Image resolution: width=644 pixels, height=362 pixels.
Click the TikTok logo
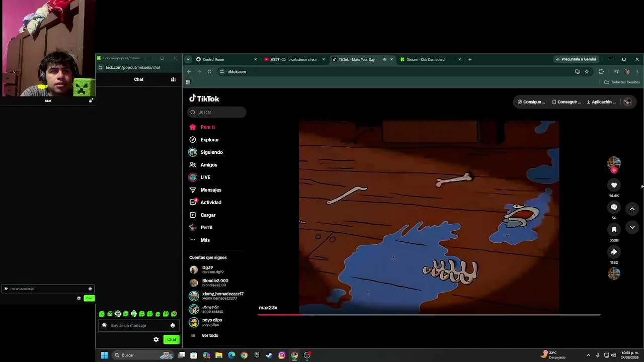(x=204, y=99)
